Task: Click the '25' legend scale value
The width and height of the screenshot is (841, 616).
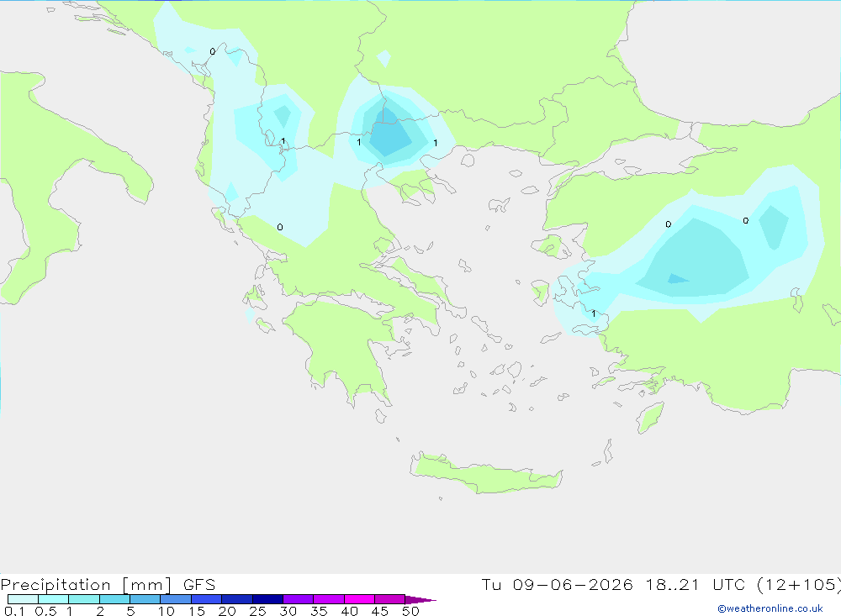Action: (258, 611)
